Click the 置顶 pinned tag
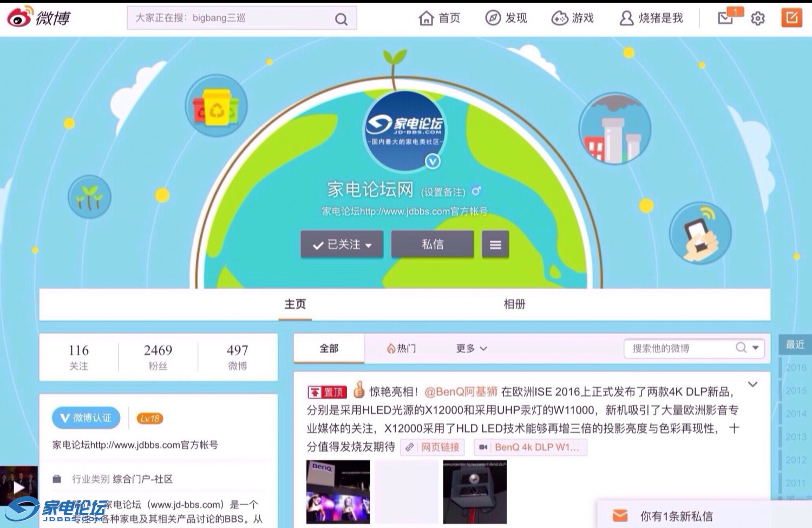The image size is (812, 528). click(x=327, y=392)
